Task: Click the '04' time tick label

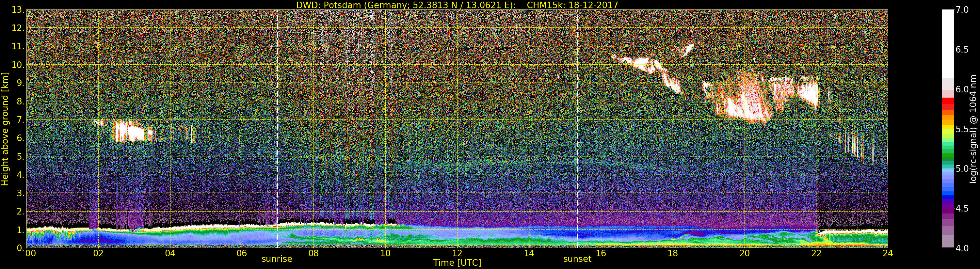Action: click(x=170, y=253)
